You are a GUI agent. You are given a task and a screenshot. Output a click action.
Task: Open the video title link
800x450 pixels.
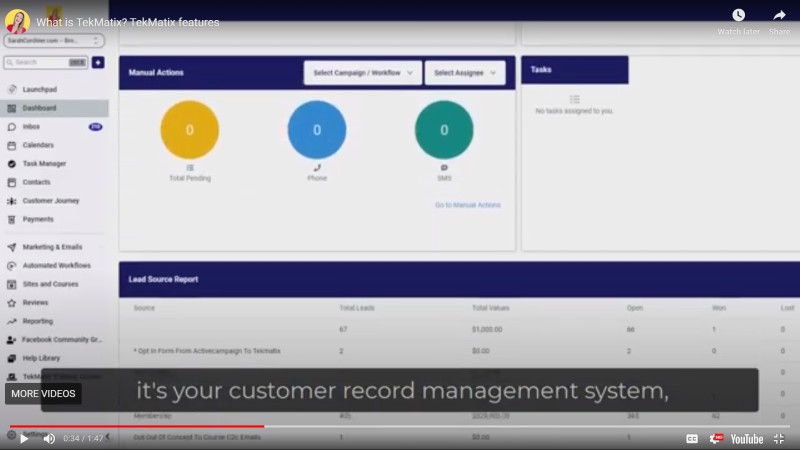pyautogui.click(x=128, y=22)
